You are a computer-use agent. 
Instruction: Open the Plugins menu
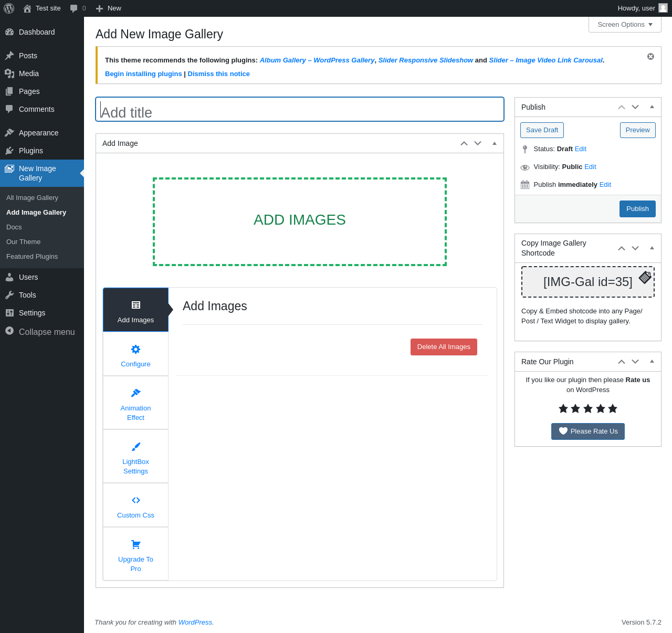[x=42, y=151]
